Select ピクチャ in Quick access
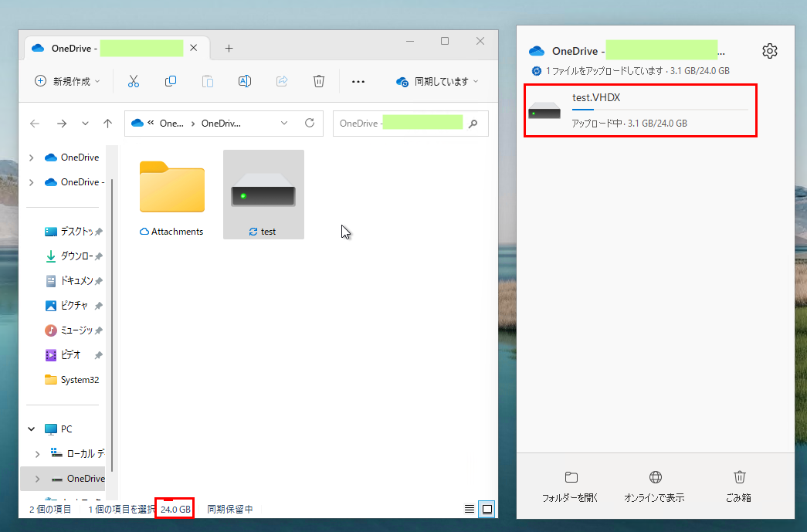The width and height of the screenshot is (807, 532). [73, 306]
